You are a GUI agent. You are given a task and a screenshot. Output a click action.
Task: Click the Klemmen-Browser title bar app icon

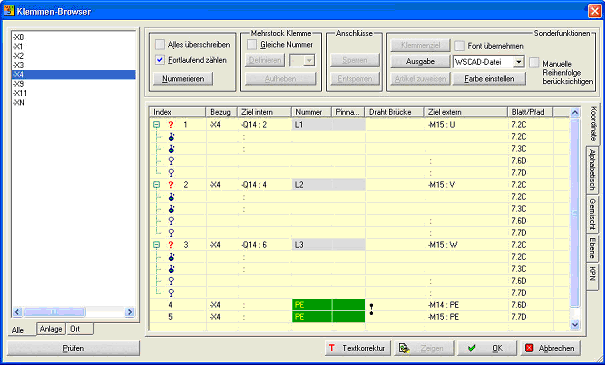tap(9, 10)
